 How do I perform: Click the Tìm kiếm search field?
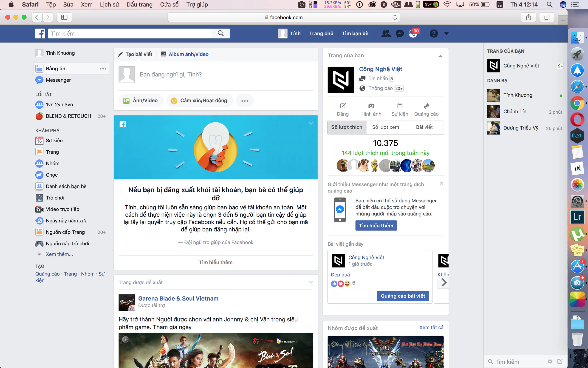point(130,34)
